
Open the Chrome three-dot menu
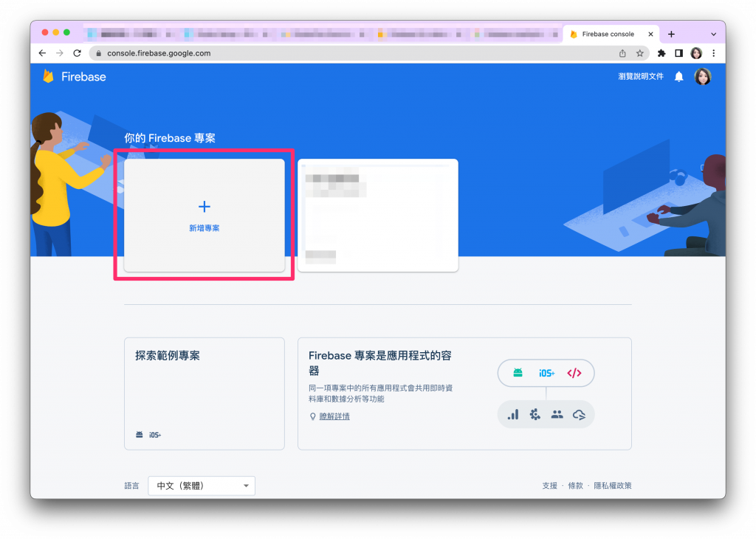(714, 53)
